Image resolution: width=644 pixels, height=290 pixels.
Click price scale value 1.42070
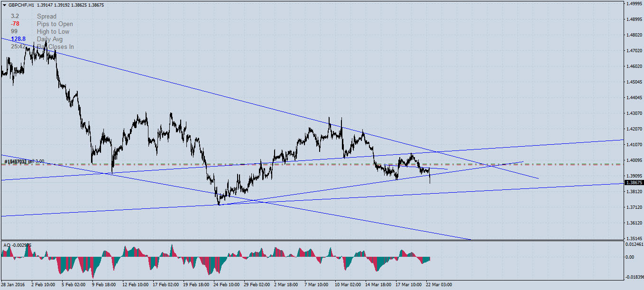(634, 129)
